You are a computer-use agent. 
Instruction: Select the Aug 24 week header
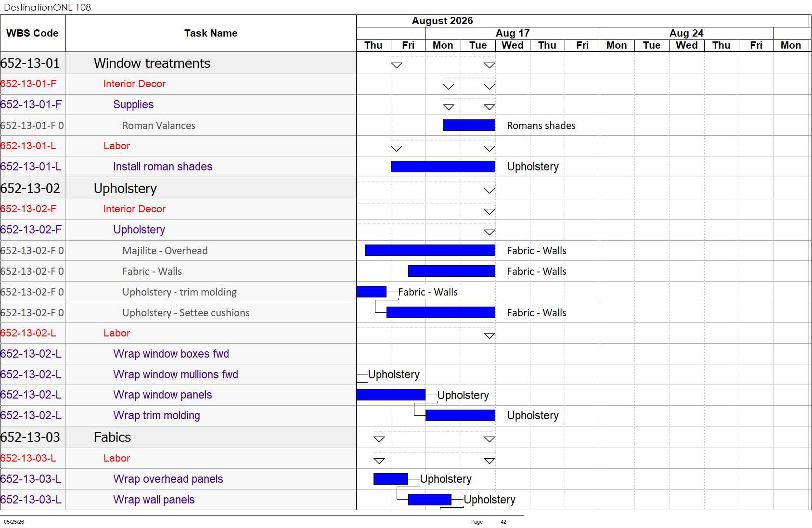click(x=686, y=33)
